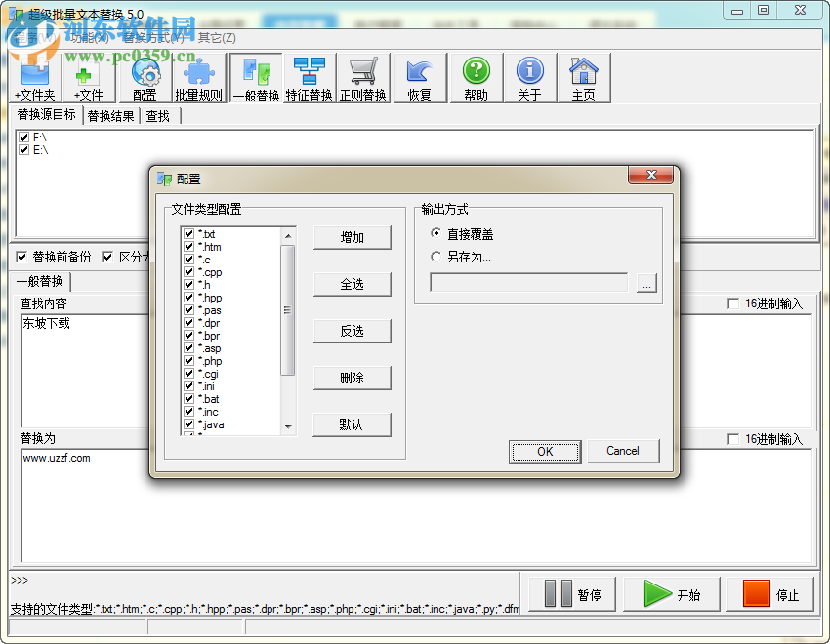
Task: Uncheck the *.txt file type
Action: [187, 234]
